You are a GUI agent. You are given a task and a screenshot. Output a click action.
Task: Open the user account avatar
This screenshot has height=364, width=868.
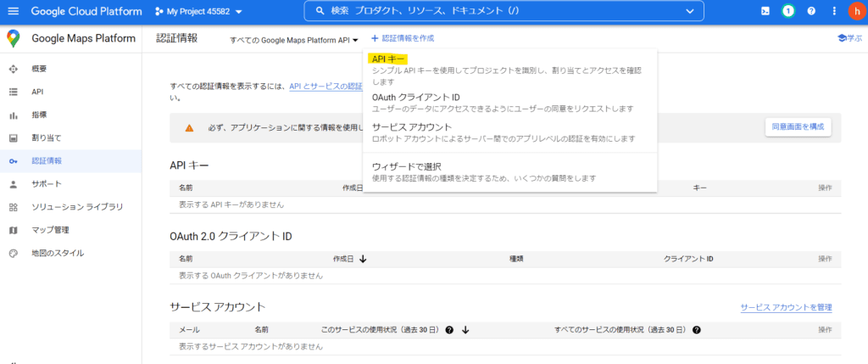(x=856, y=11)
